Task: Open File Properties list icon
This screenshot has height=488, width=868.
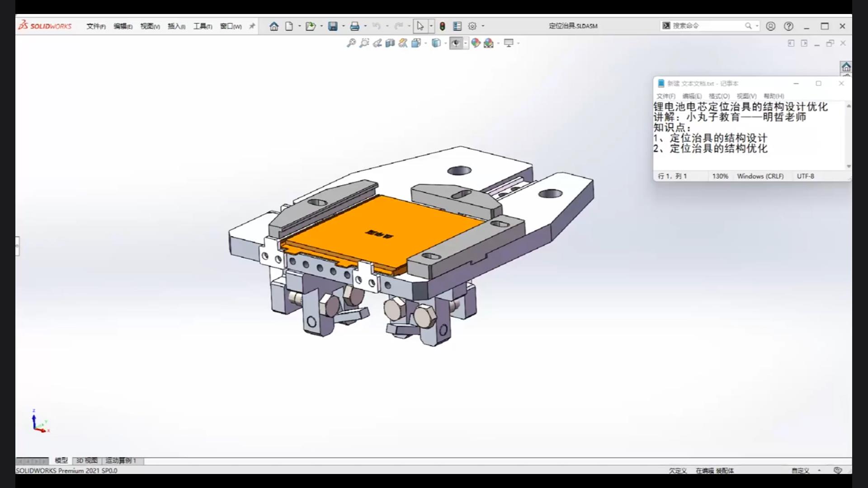Action: click(458, 26)
